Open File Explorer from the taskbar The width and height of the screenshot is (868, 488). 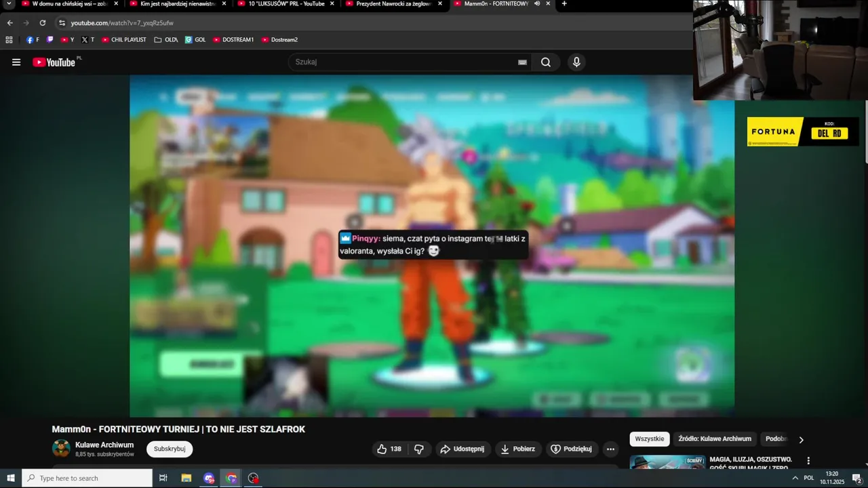click(x=186, y=478)
